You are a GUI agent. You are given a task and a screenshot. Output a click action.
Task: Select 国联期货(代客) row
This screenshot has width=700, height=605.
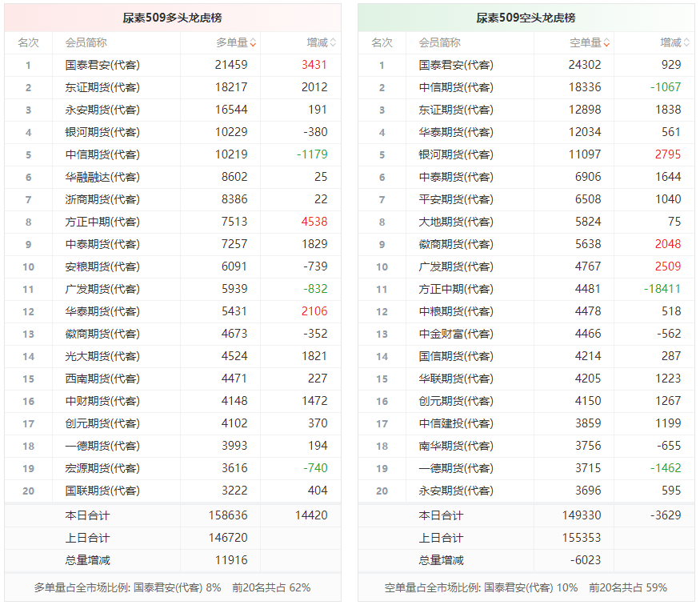pos(173,491)
